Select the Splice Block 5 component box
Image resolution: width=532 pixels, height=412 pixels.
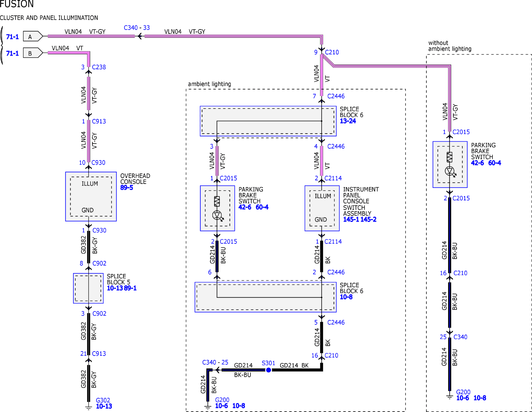click(88, 288)
